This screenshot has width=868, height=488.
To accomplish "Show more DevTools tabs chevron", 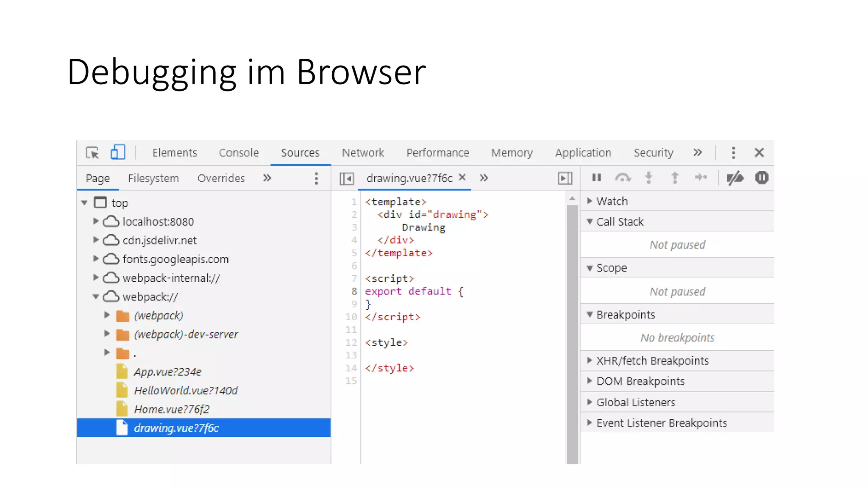I will point(698,152).
